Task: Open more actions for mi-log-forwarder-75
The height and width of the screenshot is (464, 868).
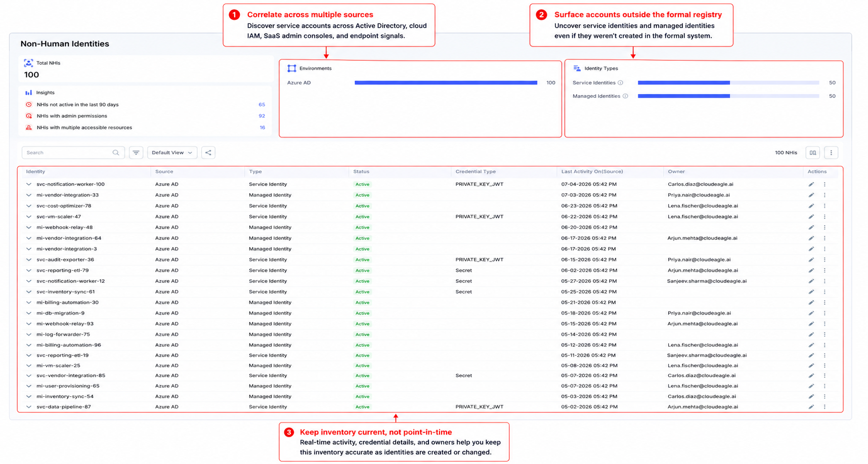Action: point(824,334)
